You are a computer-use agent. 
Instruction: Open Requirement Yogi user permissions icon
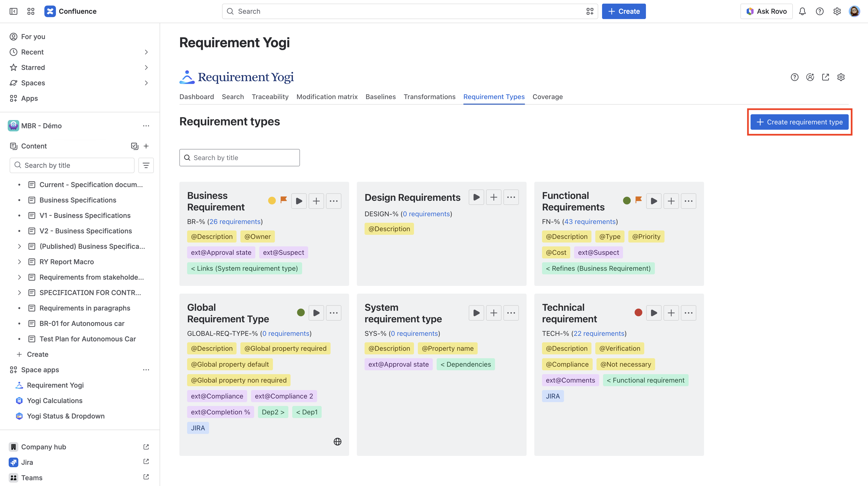pos(810,77)
